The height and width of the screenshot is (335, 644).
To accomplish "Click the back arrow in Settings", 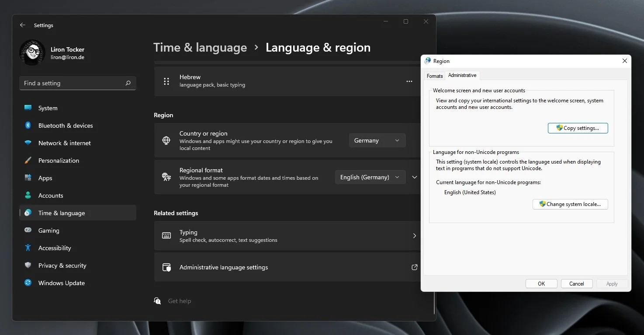I will pyautogui.click(x=23, y=25).
